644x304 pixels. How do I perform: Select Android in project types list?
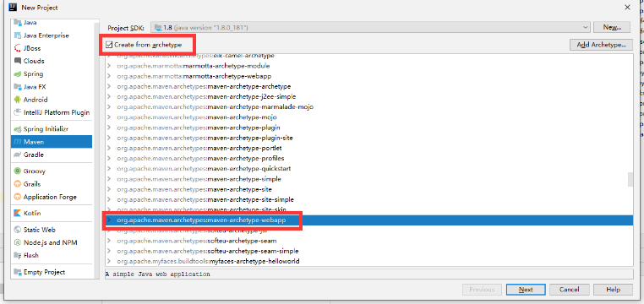click(x=52, y=100)
